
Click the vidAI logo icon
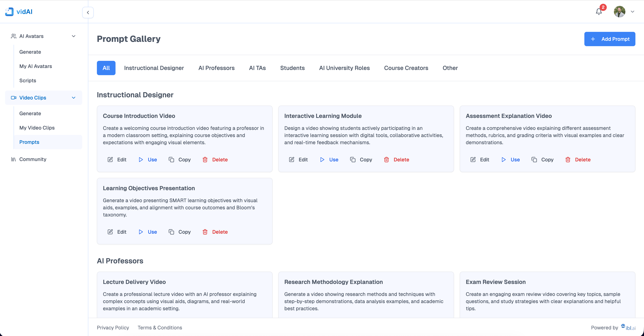(x=9, y=12)
